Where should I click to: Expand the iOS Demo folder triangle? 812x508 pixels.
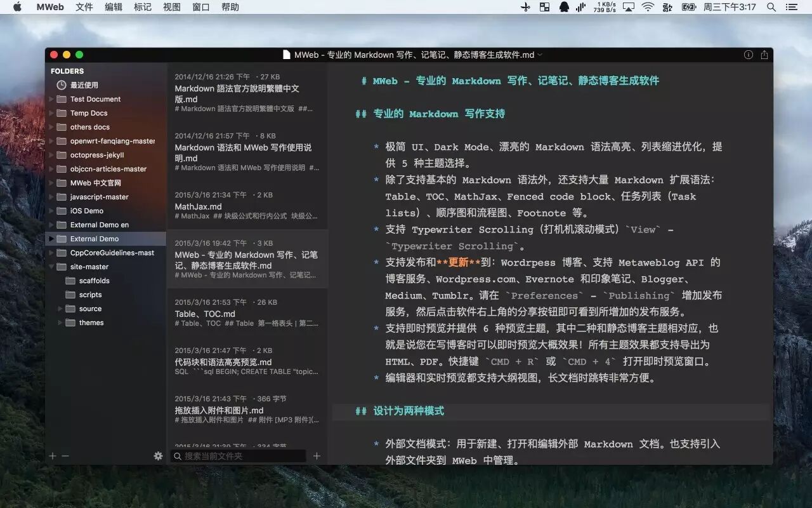pos(51,211)
